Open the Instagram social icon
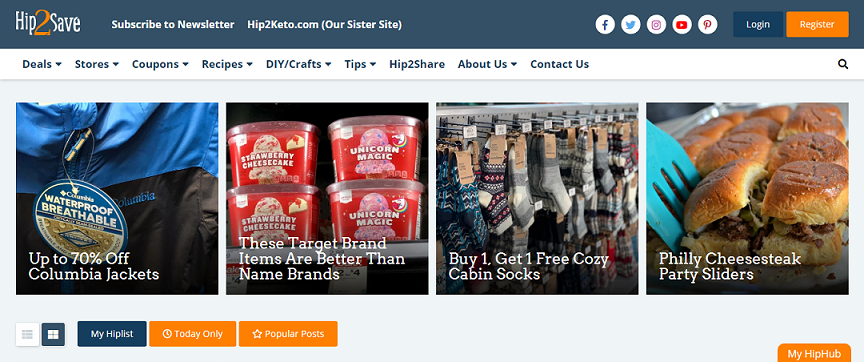 (656, 25)
